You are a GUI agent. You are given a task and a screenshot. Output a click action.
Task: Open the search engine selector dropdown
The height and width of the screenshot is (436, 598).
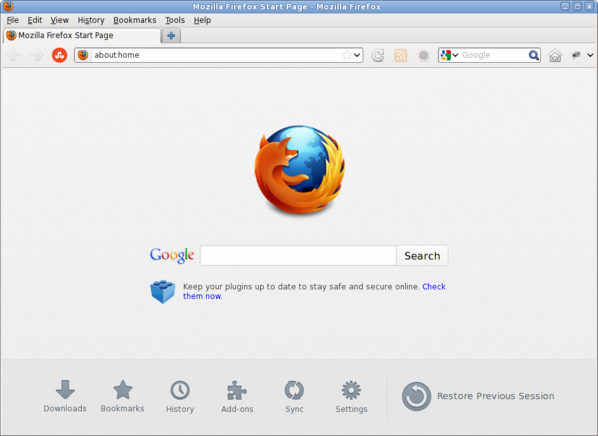click(450, 55)
